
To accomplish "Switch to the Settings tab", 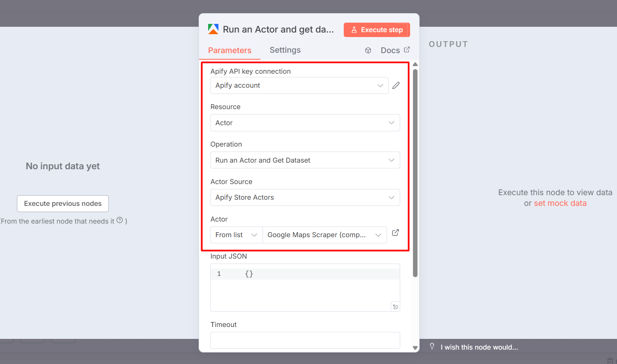I will click(285, 50).
